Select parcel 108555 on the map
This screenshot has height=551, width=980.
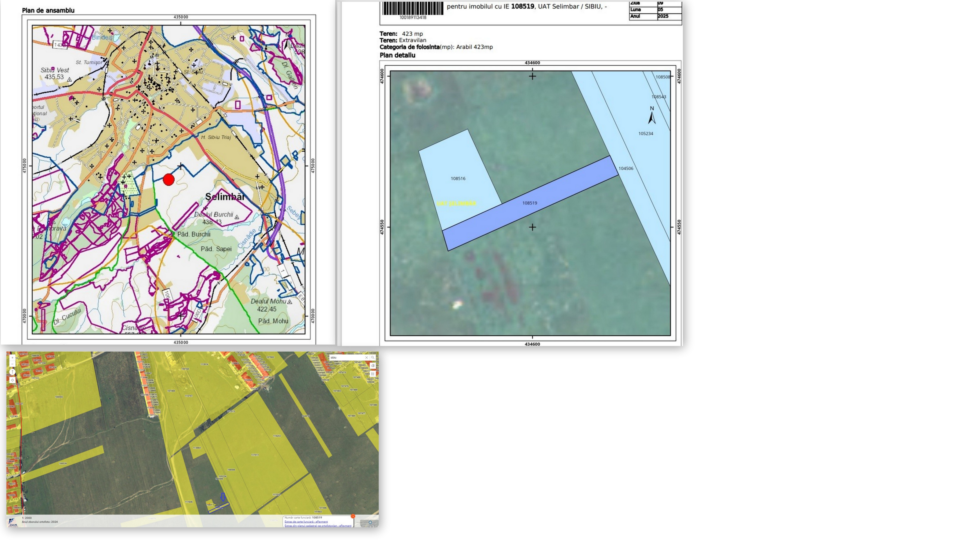pos(59,397)
